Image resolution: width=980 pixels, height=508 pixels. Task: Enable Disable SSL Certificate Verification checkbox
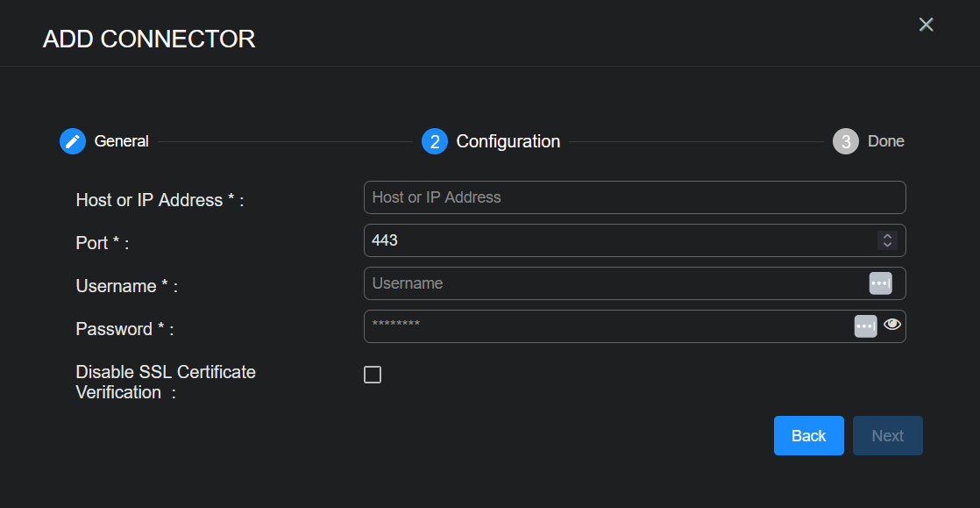(373, 376)
